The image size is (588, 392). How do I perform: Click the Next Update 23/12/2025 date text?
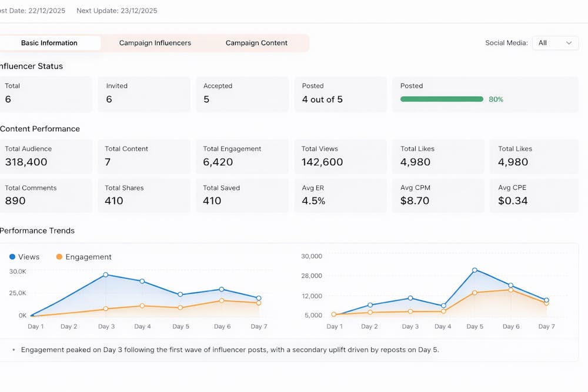click(x=116, y=11)
